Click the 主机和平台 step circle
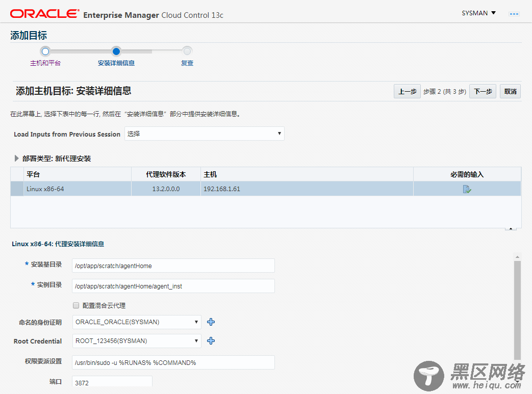Screen dimensions: 532x394 [45, 51]
